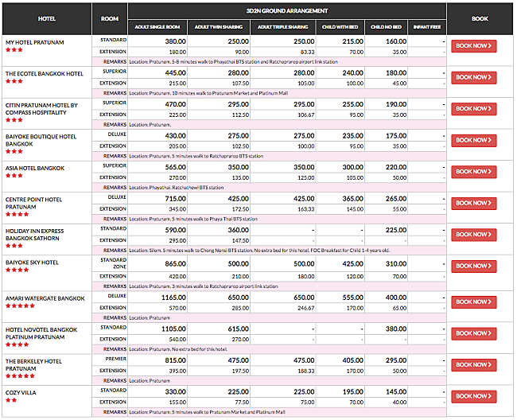
Task: Click the 715.00 single room price for Centre Point
Action: (176, 199)
